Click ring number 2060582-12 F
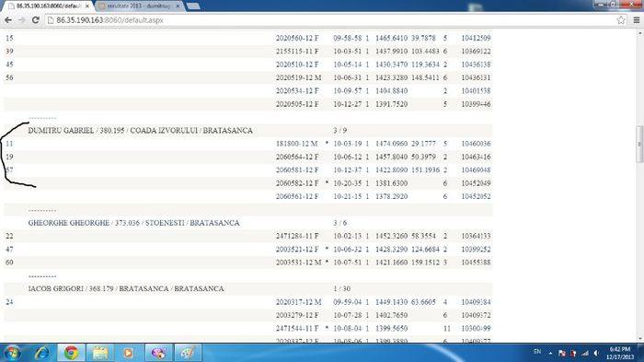The height and width of the screenshot is (362, 644). point(297,183)
